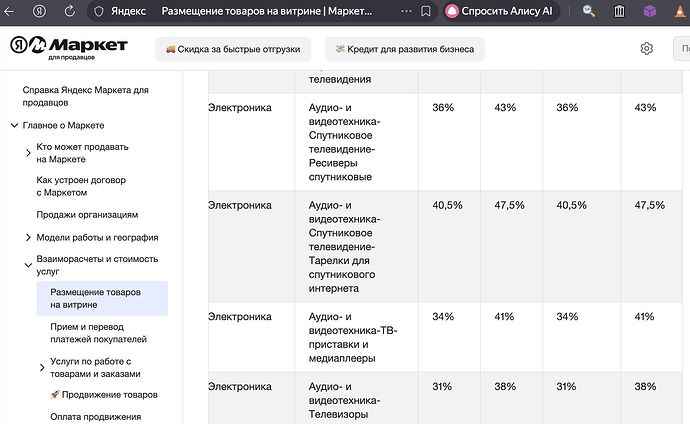Bookmark this page with the bookmark icon

tap(426, 11)
